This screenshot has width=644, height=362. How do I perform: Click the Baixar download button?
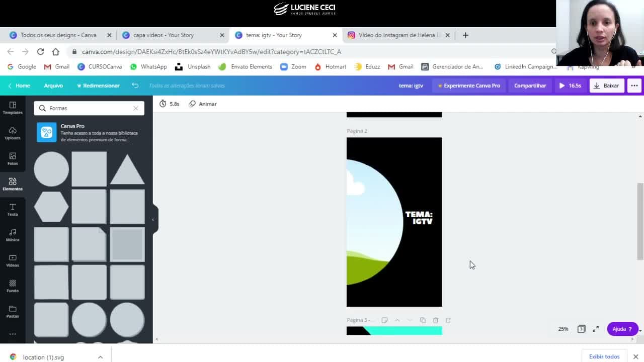click(606, 85)
